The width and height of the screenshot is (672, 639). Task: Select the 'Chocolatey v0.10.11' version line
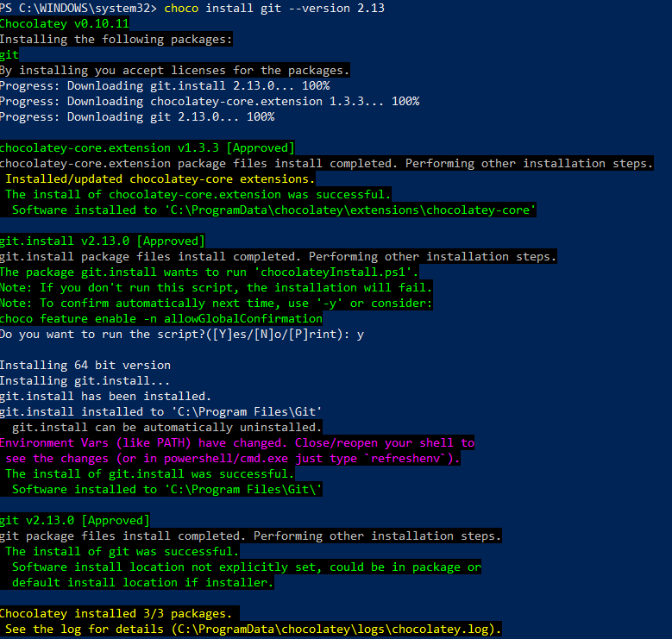tap(65, 23)
